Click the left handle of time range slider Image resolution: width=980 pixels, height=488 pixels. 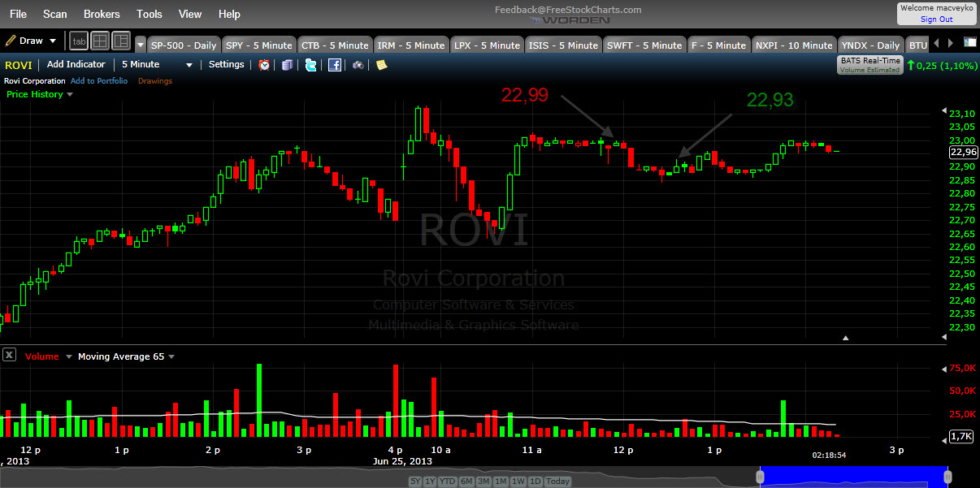tap(761, 477)
